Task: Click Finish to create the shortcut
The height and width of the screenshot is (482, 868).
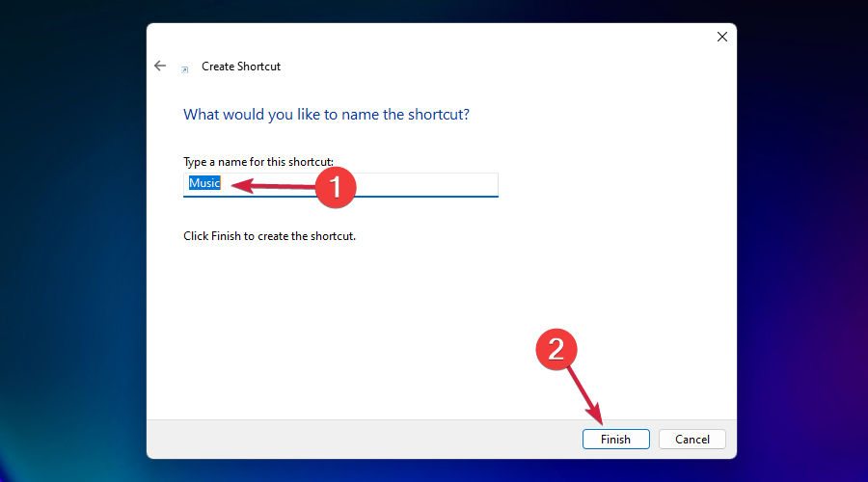Action: [615, 439]
